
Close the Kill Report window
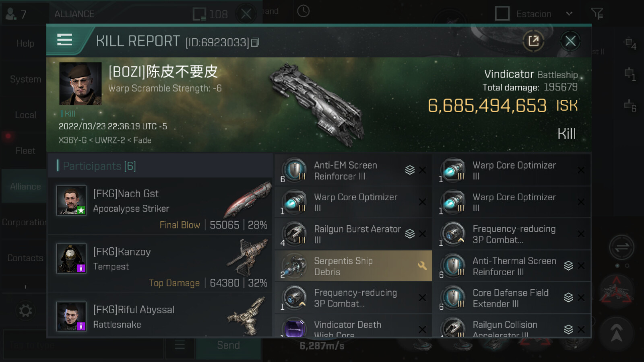click(570, 41)
